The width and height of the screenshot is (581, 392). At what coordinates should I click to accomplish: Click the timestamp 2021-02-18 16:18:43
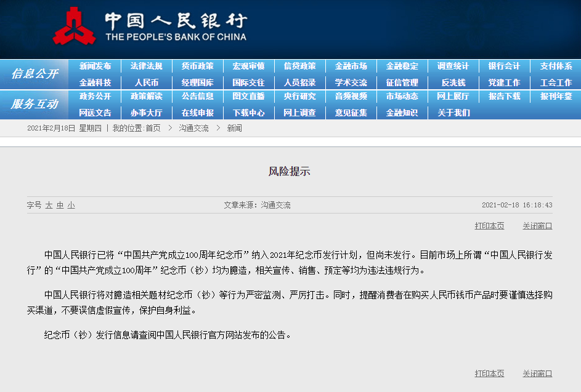click(517, 205)
